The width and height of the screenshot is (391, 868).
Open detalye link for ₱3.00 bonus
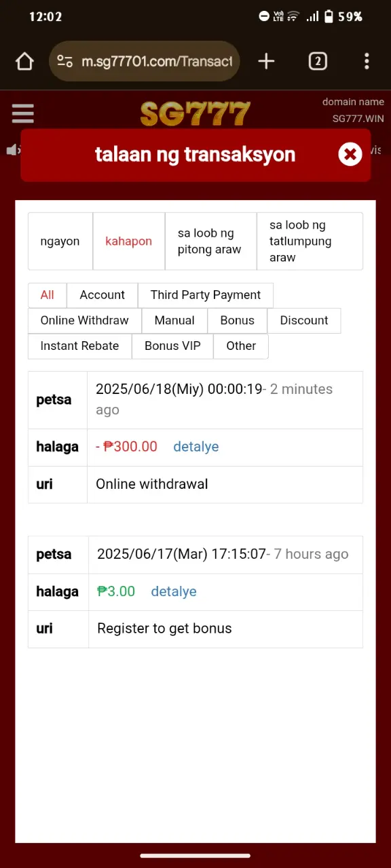coord(174,591)
